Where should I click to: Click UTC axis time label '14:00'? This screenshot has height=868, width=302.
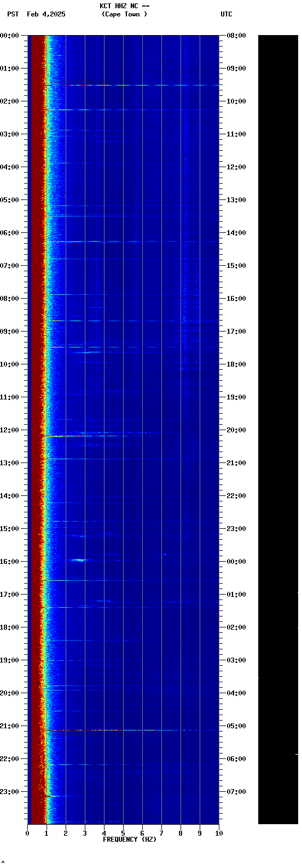[x=236, y=233]
